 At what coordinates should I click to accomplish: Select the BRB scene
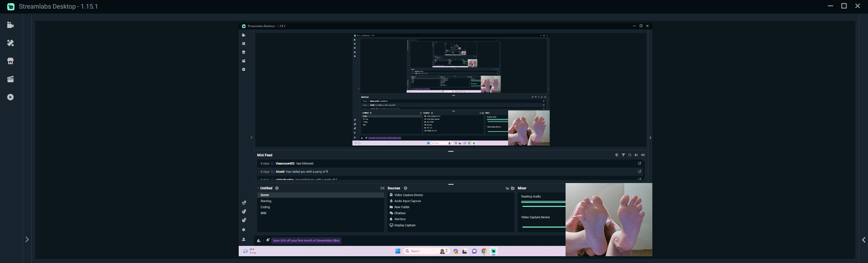pyautogui.click(x=264, y=213)
